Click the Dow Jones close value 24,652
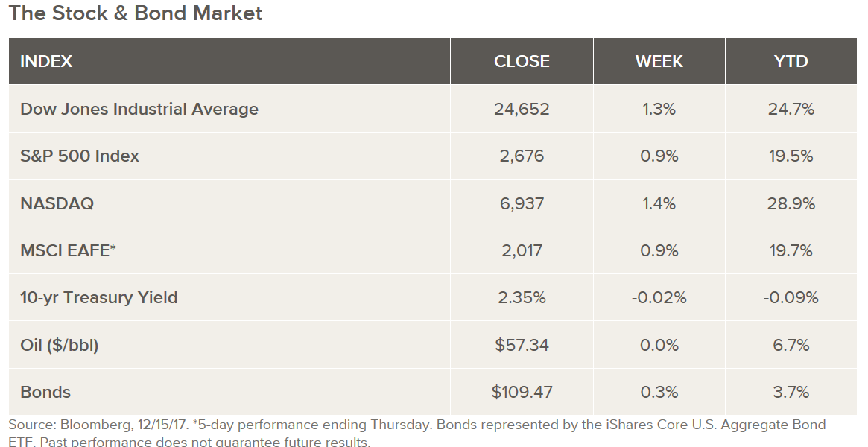Image resolution: width=868 pixels, height=447 pixels. pos(522,109)
